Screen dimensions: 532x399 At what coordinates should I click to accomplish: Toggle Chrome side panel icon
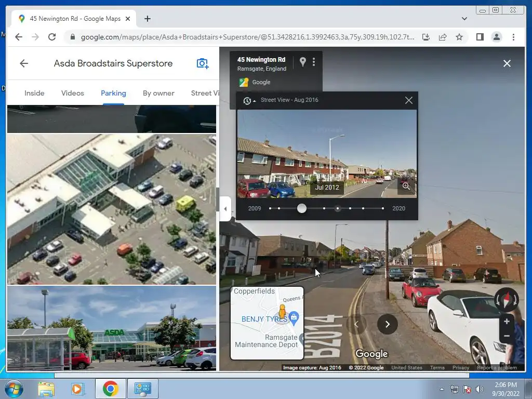(x=480, y=37)
